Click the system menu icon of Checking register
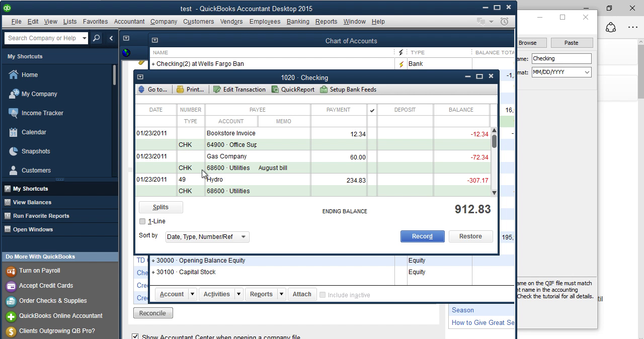Screen dimensions: 644x339 coord(140,77)
